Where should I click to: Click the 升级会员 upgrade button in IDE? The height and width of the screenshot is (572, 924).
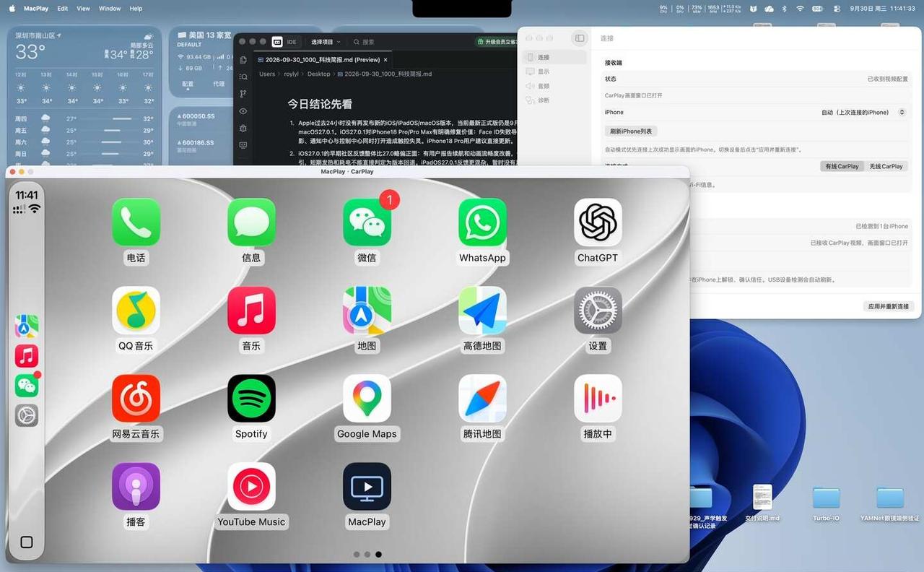(497, 42)
